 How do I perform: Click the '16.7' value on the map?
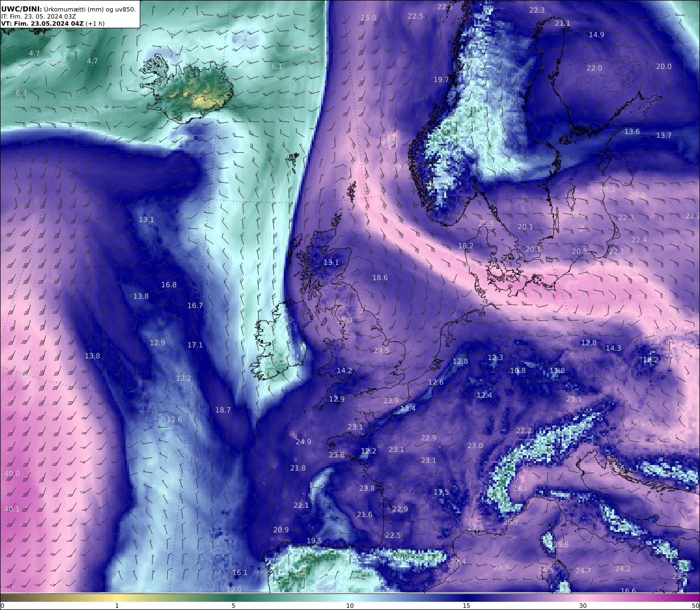point(195,306)
